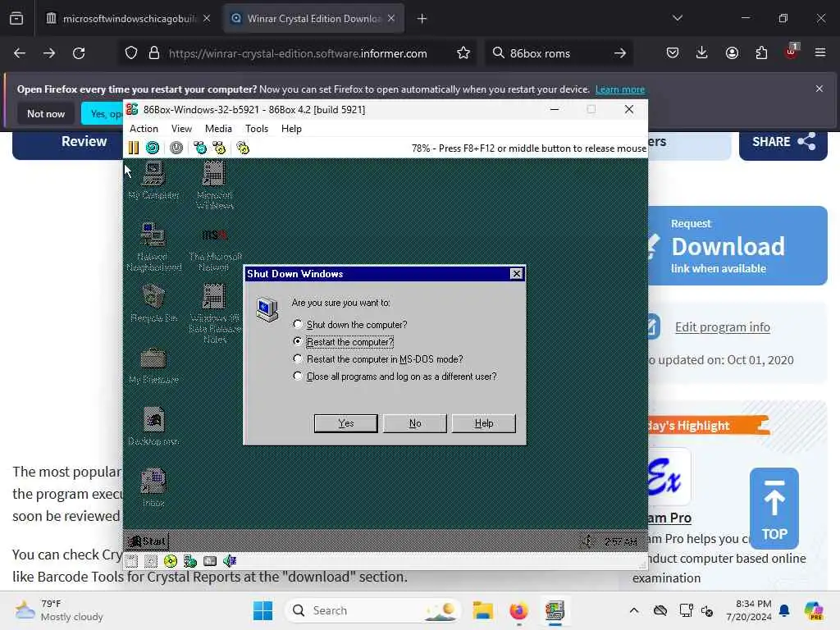
Task: Pause emulation in 86Box toolbar
Action: click(x=134, y=148)
